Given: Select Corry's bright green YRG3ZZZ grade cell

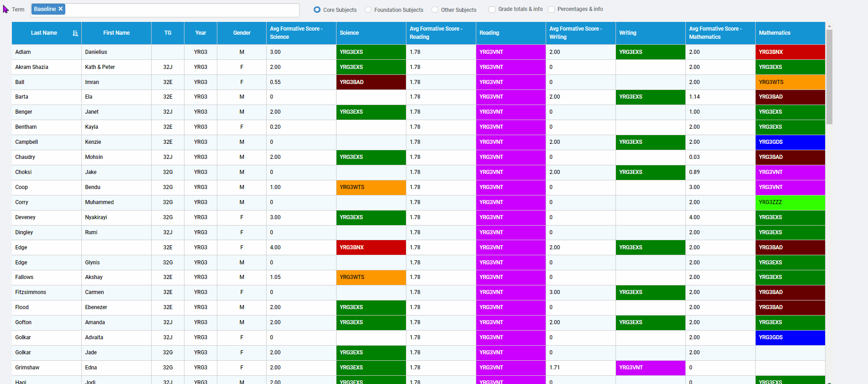Looking at the screenshot, I should pyautogui.click(x=790, y=202).
